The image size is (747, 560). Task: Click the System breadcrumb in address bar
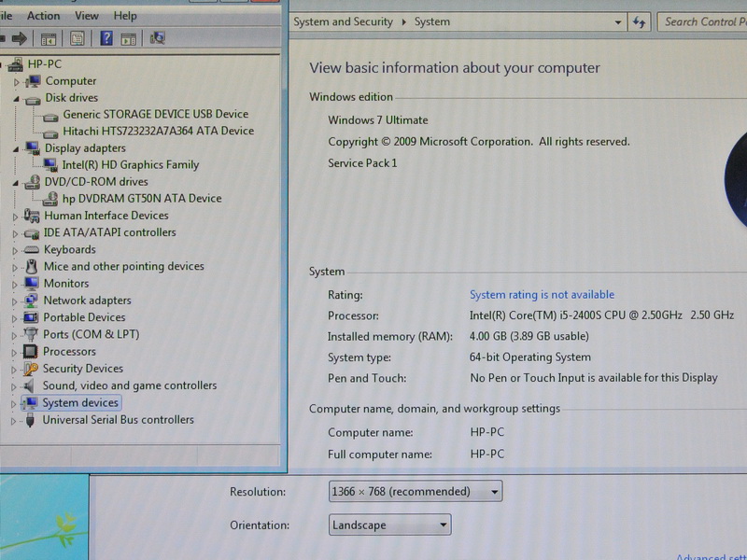coord(431,21)
